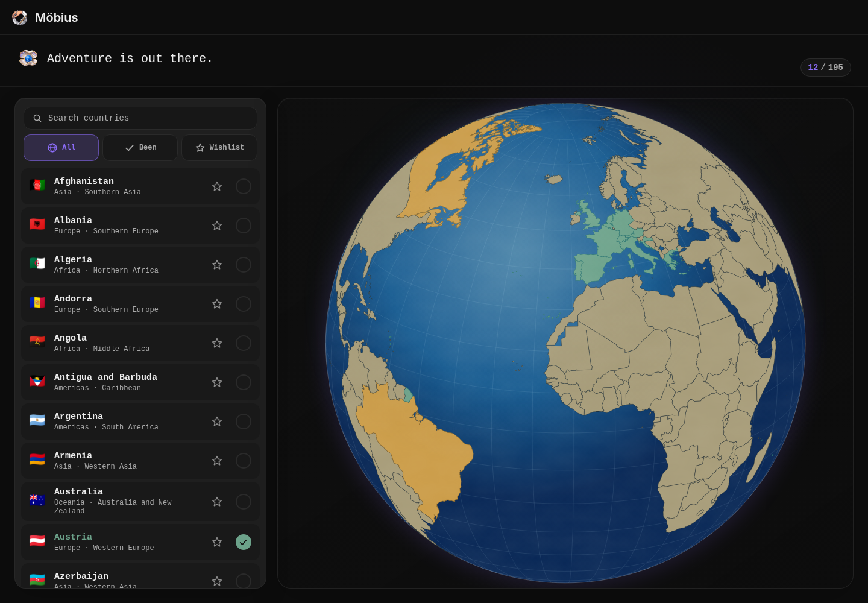The height and width of the screenshot is (603, 868).
Task: Star Armenia in the list
Action: [x=217, y=461]
